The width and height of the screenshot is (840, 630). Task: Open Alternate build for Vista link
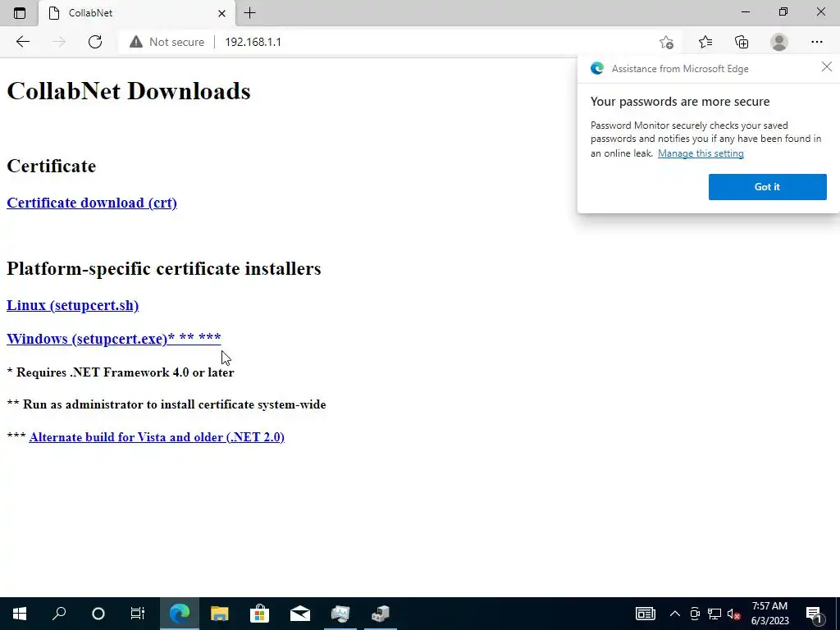coord(157,437)
